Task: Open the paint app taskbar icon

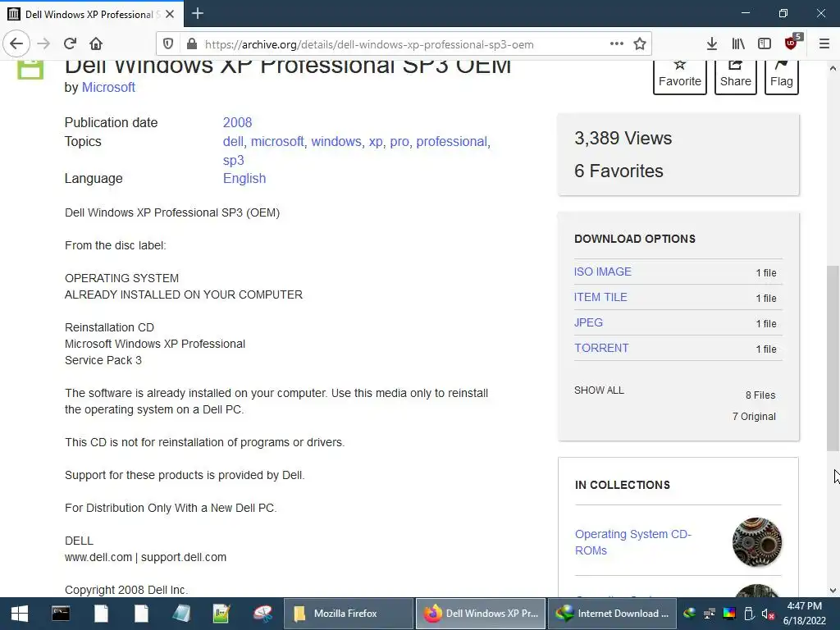Action: 262,614
